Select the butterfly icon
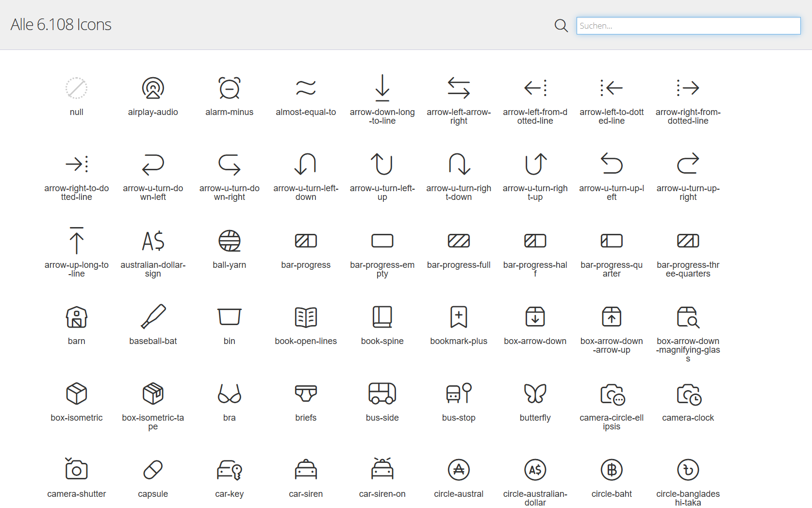 535,393
